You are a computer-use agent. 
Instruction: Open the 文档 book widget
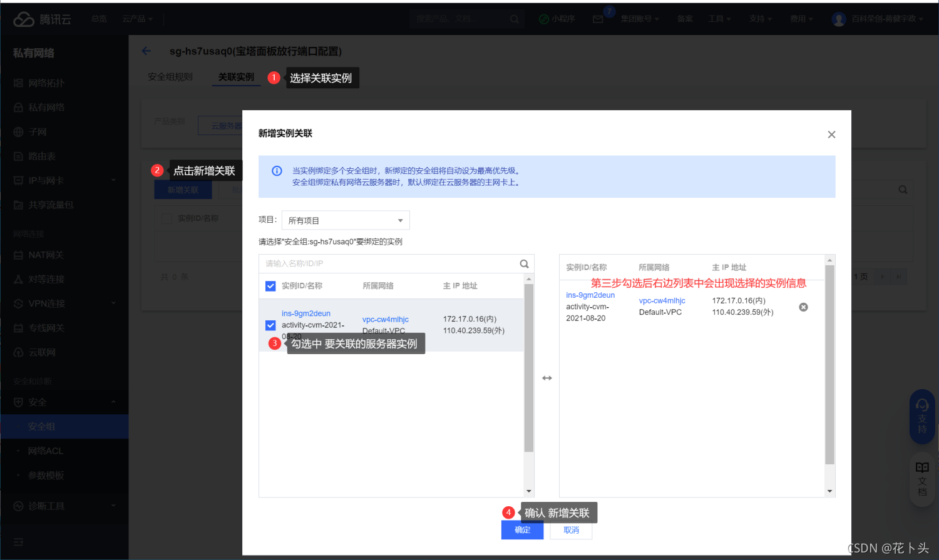tap(922, 480)
